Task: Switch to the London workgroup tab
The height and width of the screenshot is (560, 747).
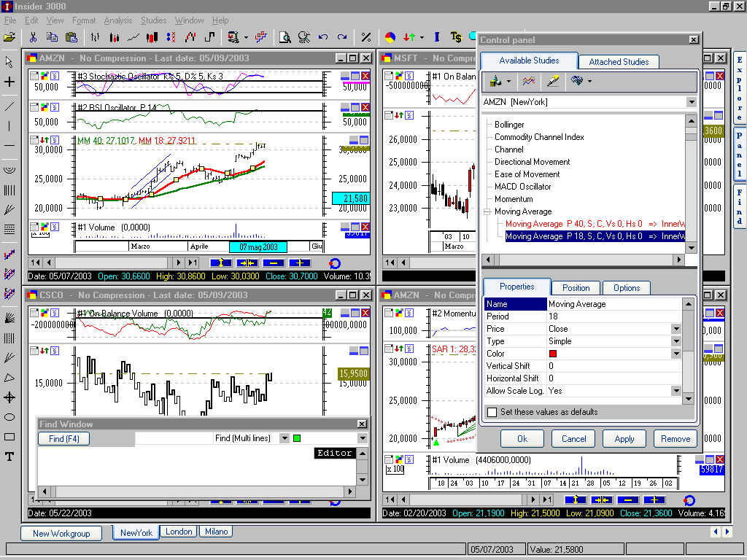Action: pos(179,532)
